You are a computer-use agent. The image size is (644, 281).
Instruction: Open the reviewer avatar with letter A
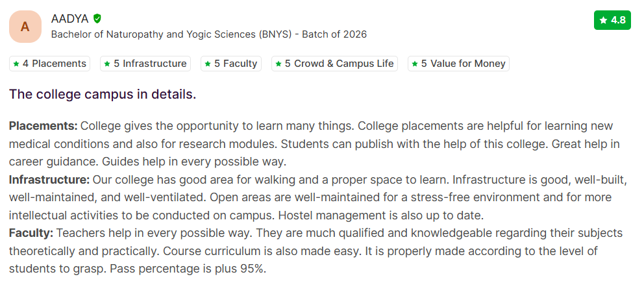point(25,27)
